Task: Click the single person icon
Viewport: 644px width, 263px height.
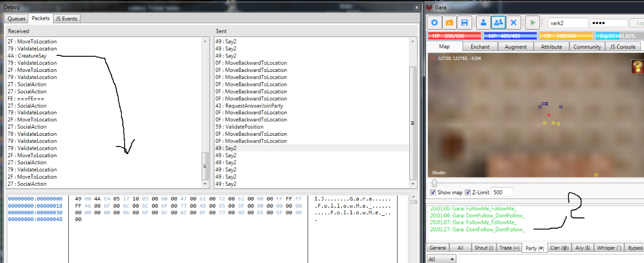Action: coord(484,23)
